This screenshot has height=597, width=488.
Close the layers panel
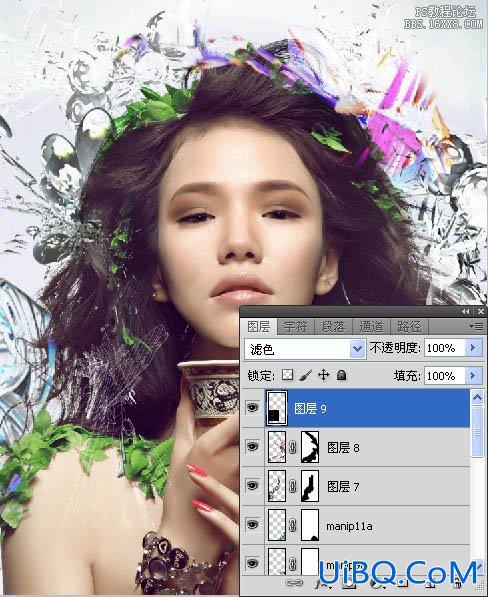[x=481, y=312]
